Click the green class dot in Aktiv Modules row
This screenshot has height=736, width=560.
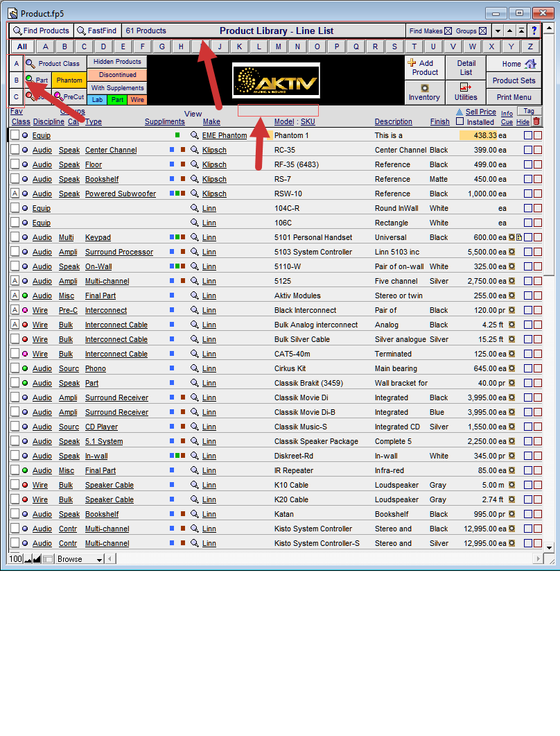tap(25, 296)
